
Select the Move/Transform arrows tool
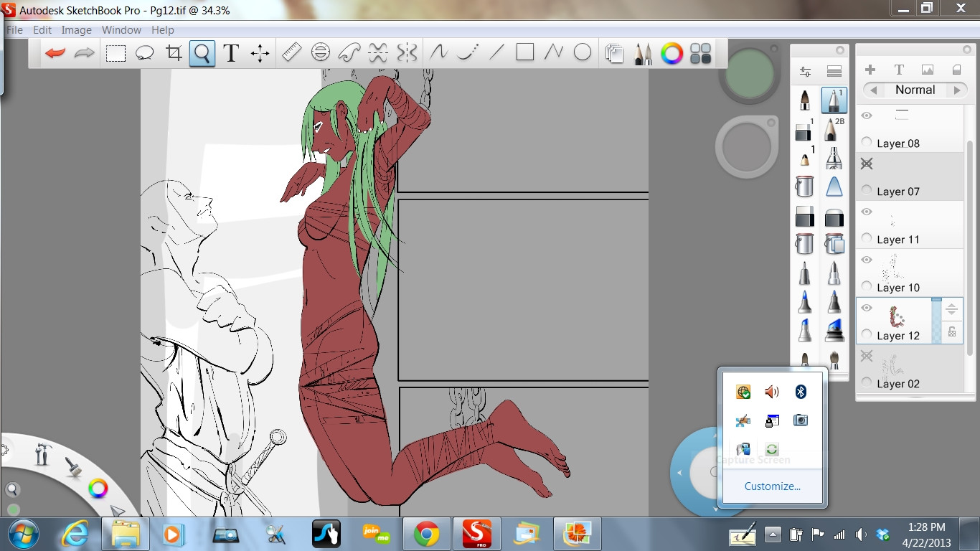(x=260, y=53)
